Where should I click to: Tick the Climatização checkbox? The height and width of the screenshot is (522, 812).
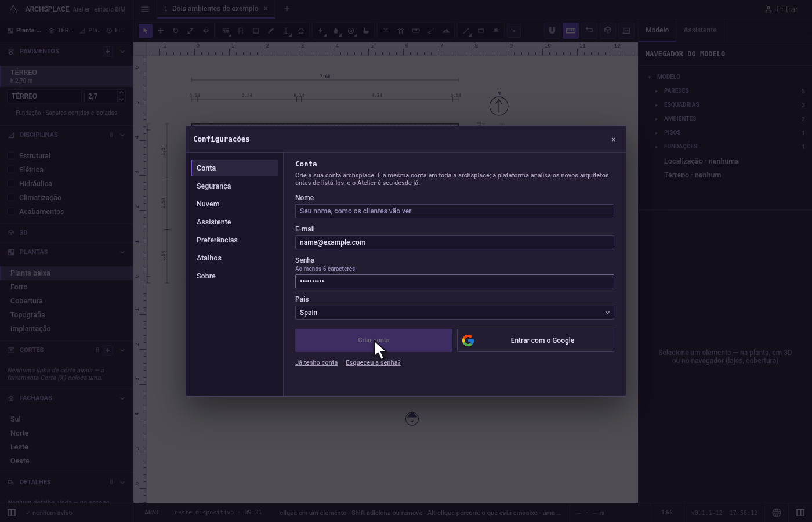[11, 198]
